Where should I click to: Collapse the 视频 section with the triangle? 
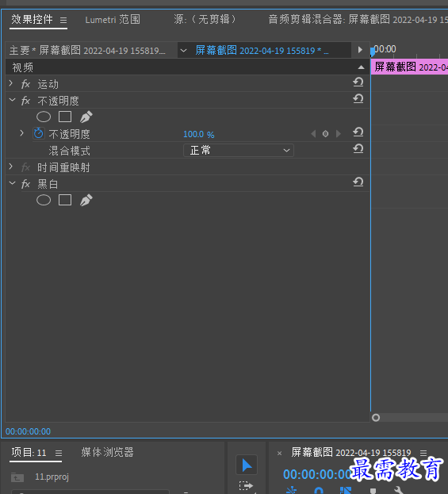coord(361,67)
